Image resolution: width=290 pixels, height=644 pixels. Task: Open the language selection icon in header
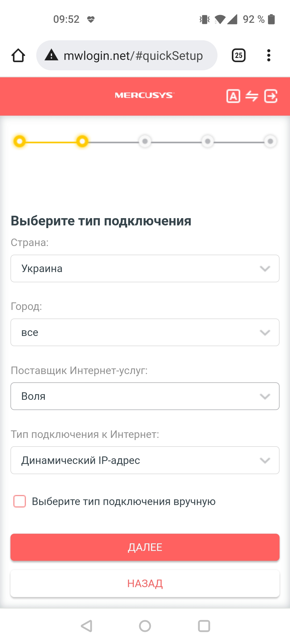(233, 96)
